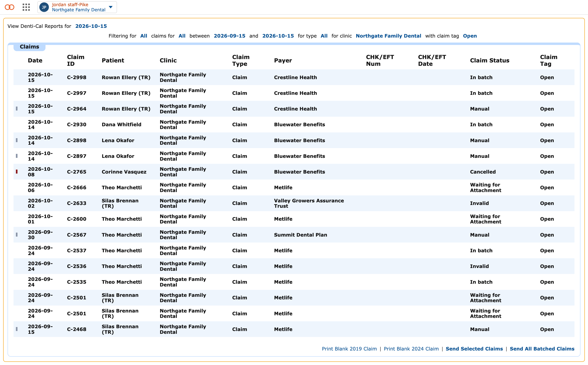
Task: Select claim ID C-2536
Action: pyautogui.click(x=76, y=266)
